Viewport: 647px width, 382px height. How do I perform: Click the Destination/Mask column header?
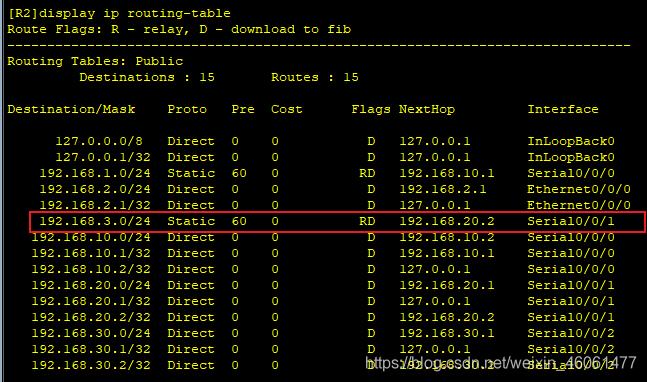point(71,109)
